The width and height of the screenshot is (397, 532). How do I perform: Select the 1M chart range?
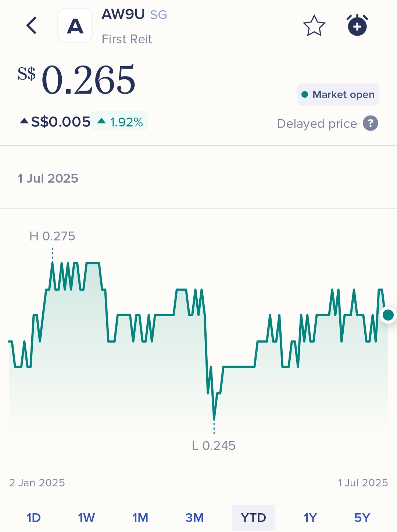point(140,518)
